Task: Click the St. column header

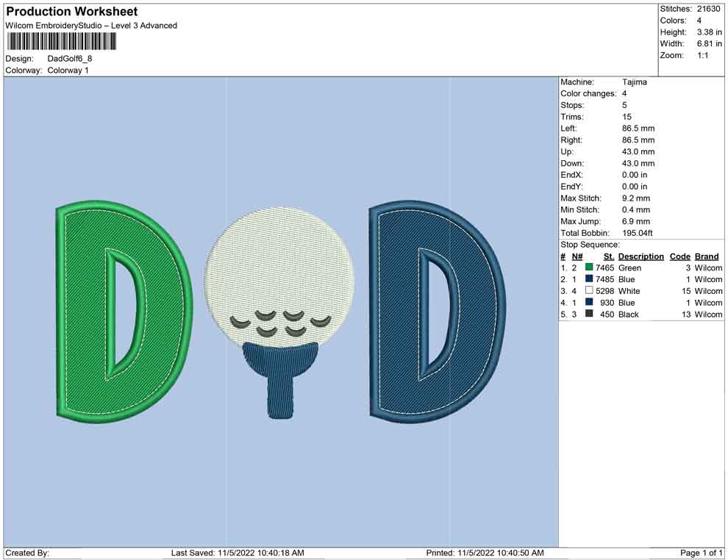Action: (608, 256)
